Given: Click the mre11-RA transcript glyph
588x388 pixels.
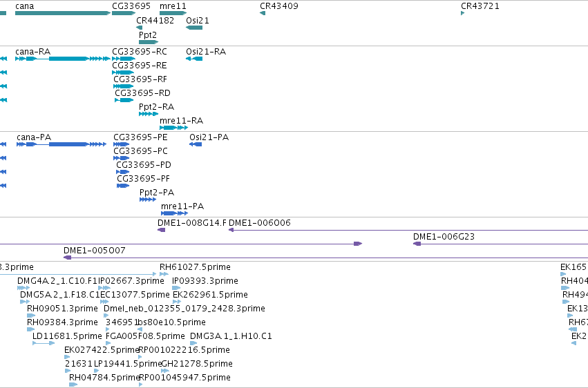Looking at the screenshot, I should click(173, 128).
